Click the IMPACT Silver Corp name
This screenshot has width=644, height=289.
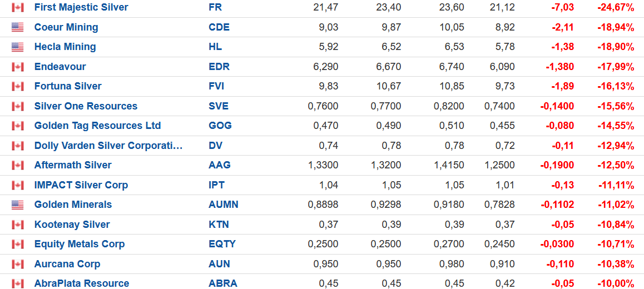click(81, 185)
